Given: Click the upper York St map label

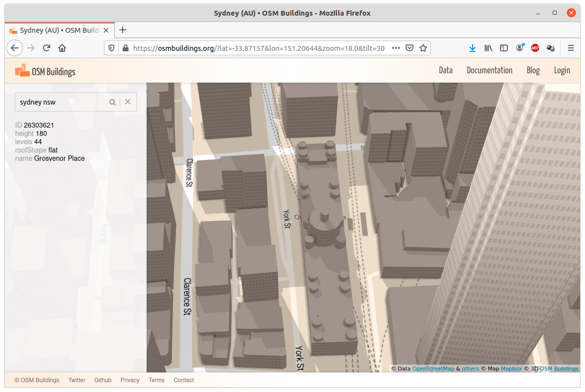Looking at the screenshot, I should pyautogui.click(x=286, y=219).
